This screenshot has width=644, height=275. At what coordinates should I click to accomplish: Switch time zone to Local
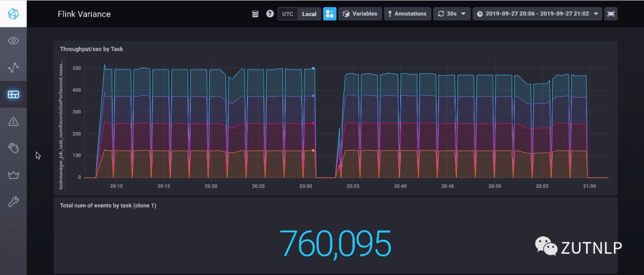click(x=309, y=14)
